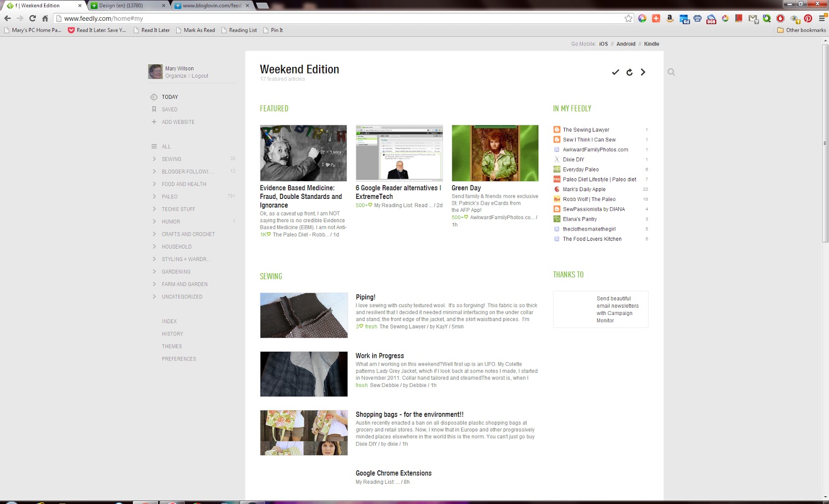
Task: Switch to the Design (en) browser tab
Action: tap(127, 5)
